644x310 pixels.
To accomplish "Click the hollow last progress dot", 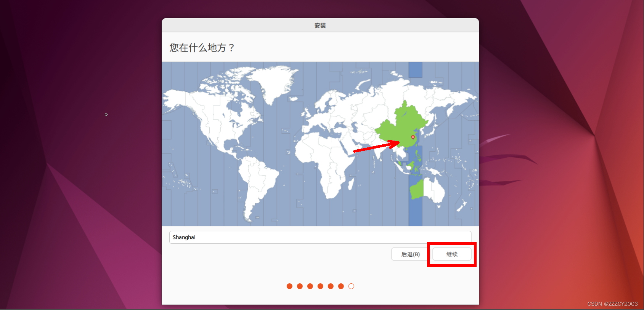I will coord(351,286).
